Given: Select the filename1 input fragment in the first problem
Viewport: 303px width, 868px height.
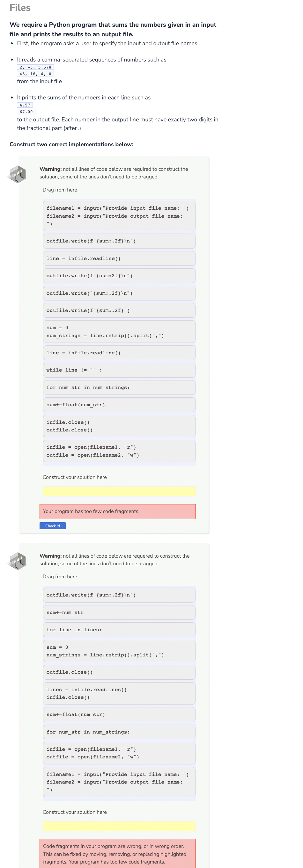Looking at the screenshot, I should tap(119, 216).
